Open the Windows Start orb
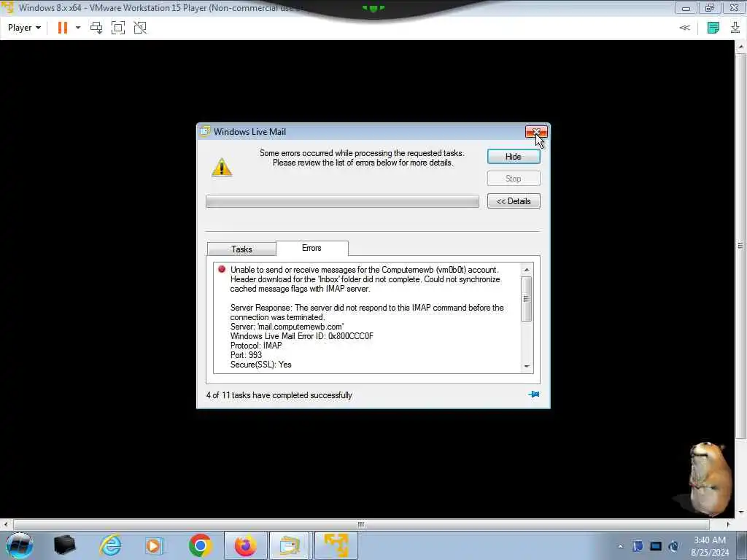The width and height of the screenshot is (747, 560). click(20, 545)
